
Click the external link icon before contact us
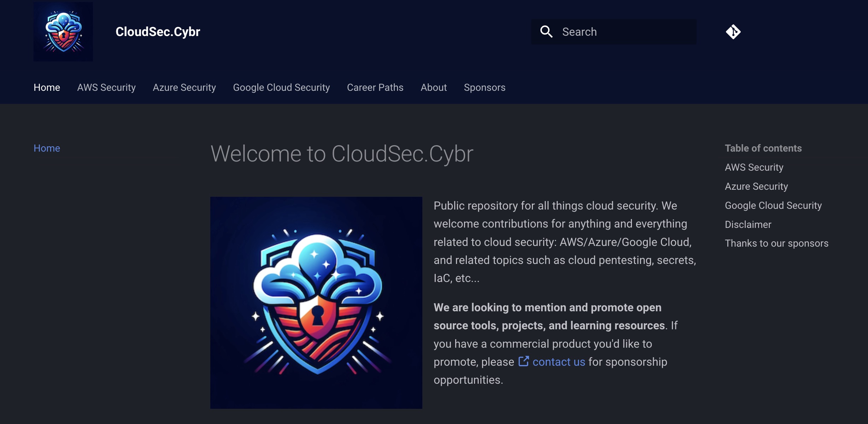(x=523, y=361)
